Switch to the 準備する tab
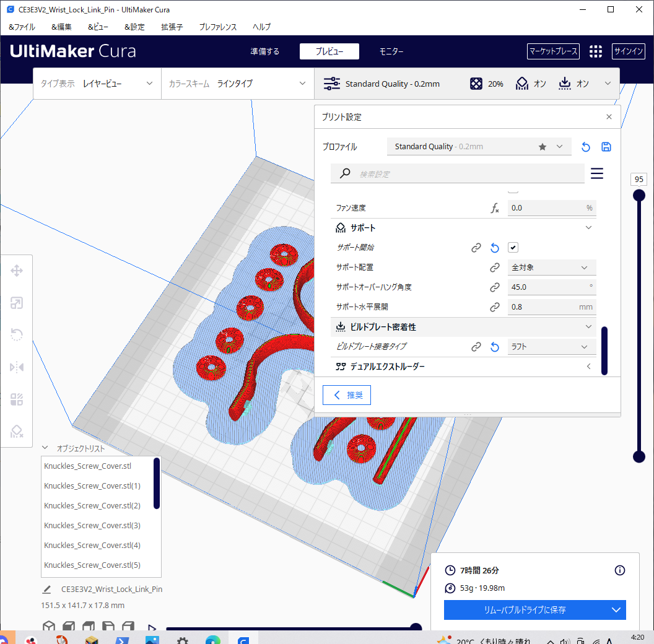This screenshot has height=644, width=654. click(x=264, y=51)
